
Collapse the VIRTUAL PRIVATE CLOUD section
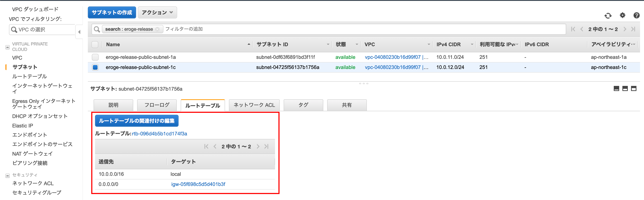pos(8,47)
